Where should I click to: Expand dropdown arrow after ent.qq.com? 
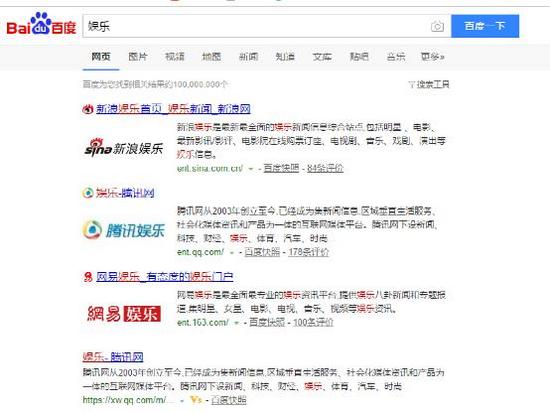click(x=232, y=252)
